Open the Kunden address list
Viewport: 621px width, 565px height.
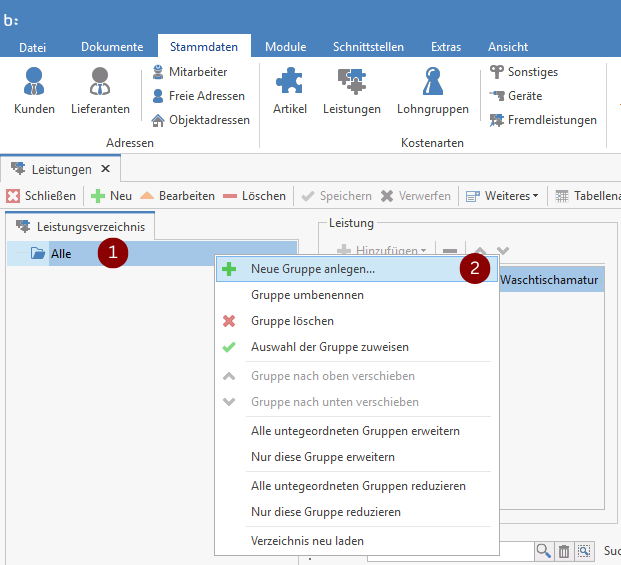[x=34, y=89]
